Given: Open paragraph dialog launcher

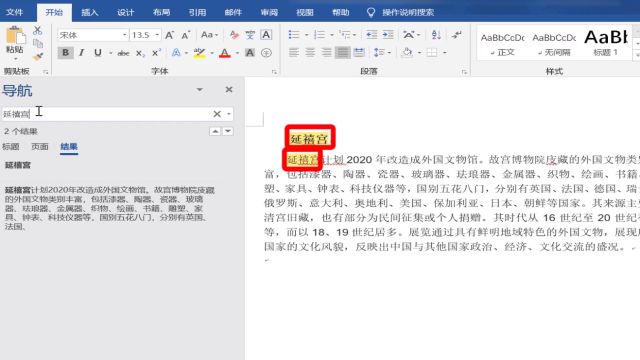Looking at the screenshot, I should point(464,72).
